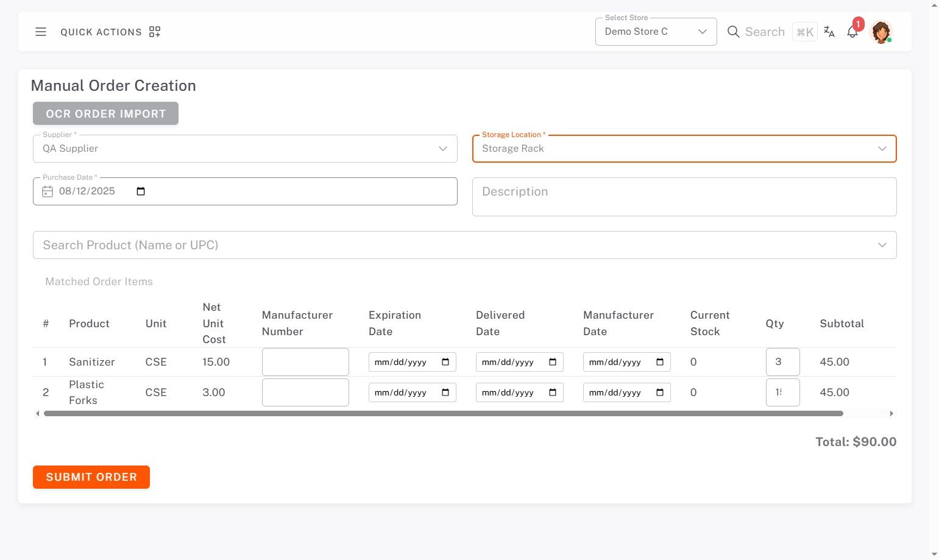Screen dimensions: 939x560
Task: Open the language translation icon
Action: (829, 32)
